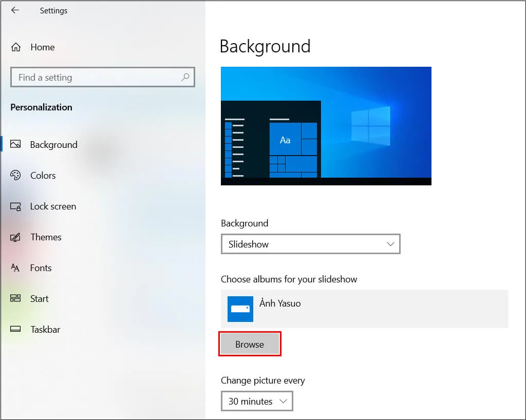Click the blue drive icon for Ảnh Yasuo
The image size is (526, 420).
240,309
